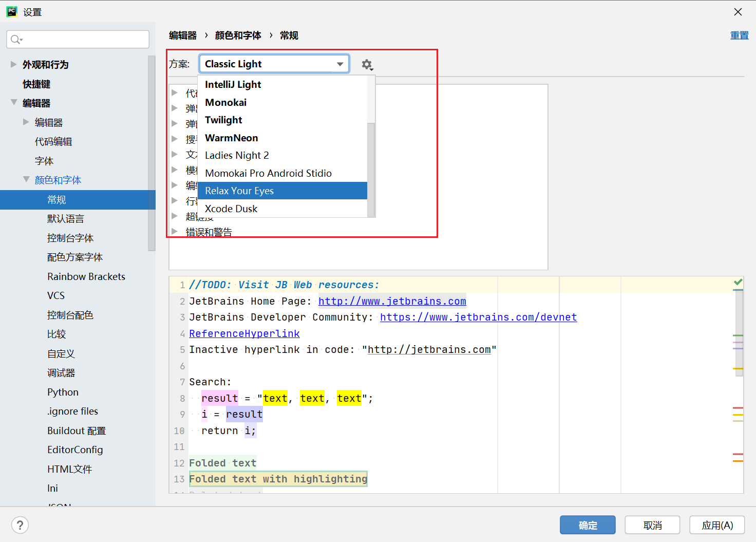Click the highlighted result identifier on line 8
Screen dimensions: 756x542
pos(220,398)
